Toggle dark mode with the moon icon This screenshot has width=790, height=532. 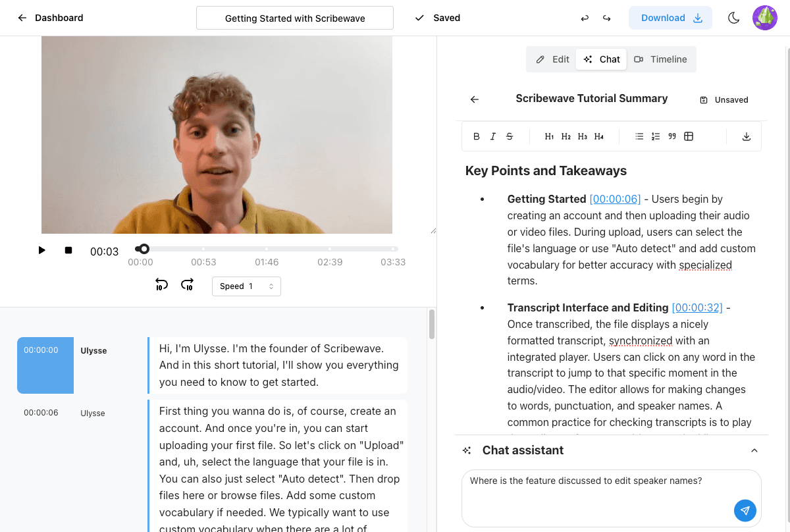pyautogui.click(x=733, y=18)
